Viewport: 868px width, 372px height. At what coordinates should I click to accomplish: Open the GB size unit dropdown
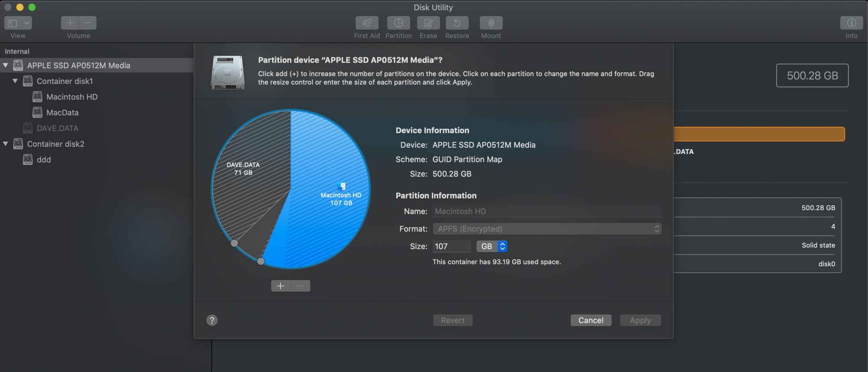492,246
